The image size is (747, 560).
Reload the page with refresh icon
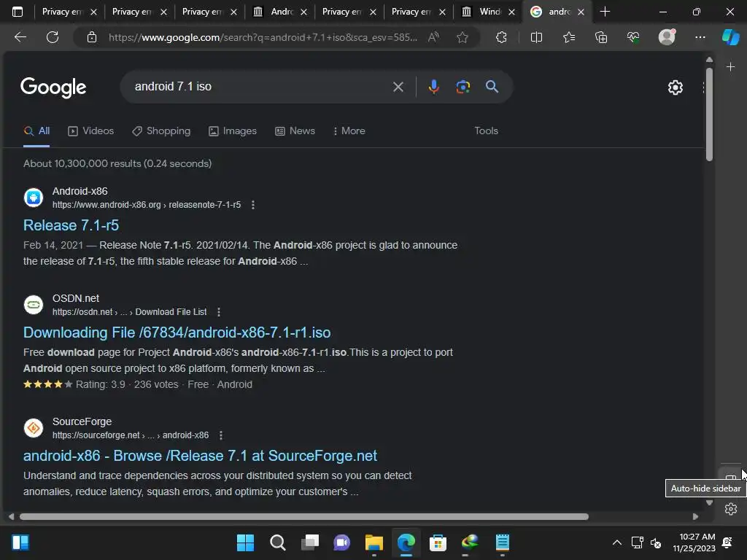pos(53,37)
